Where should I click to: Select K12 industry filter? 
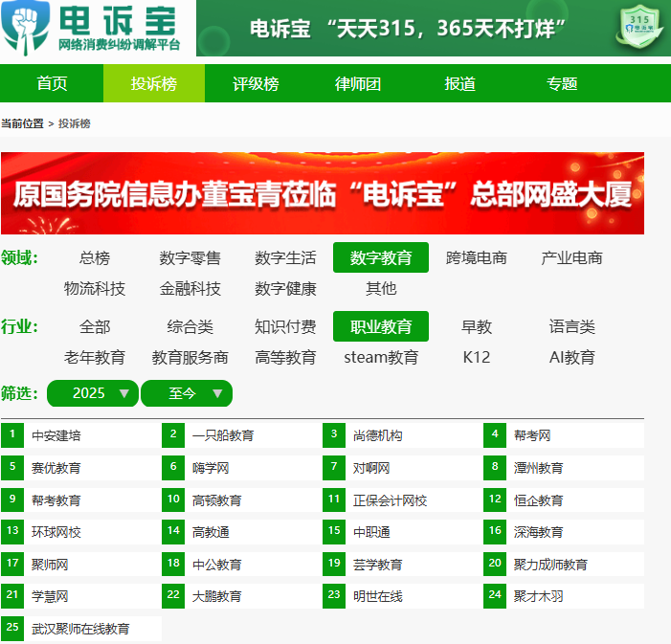point(477,357)
